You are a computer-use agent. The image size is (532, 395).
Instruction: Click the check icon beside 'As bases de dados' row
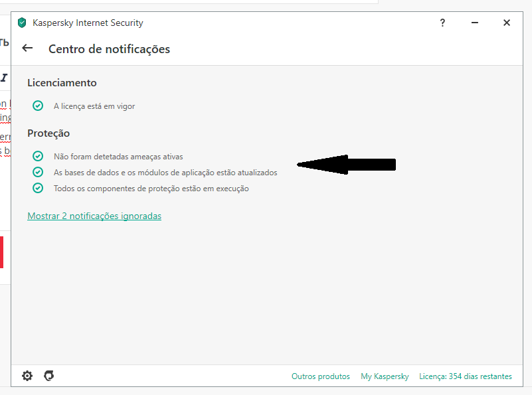pos(38,172)
